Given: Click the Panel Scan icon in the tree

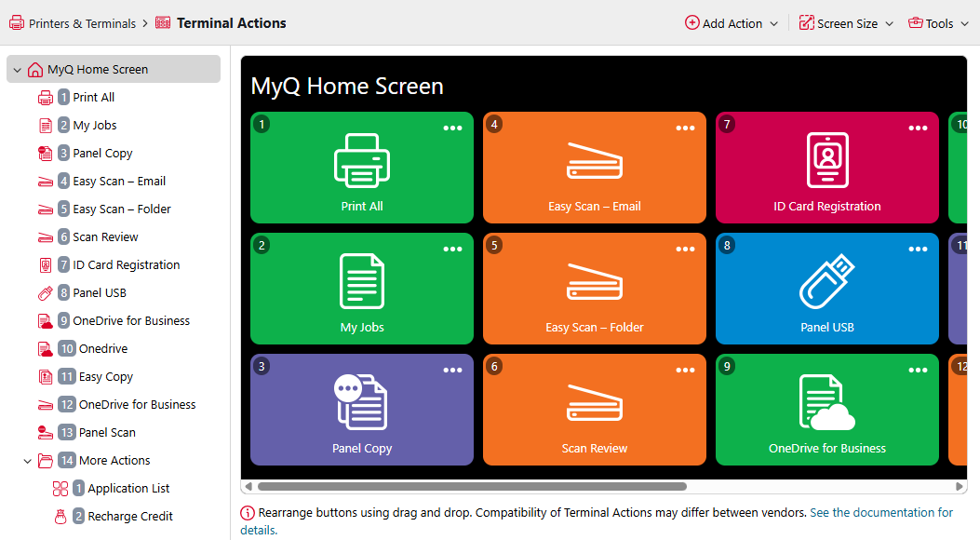Looking at the screenshot, I should coord(46,433).
